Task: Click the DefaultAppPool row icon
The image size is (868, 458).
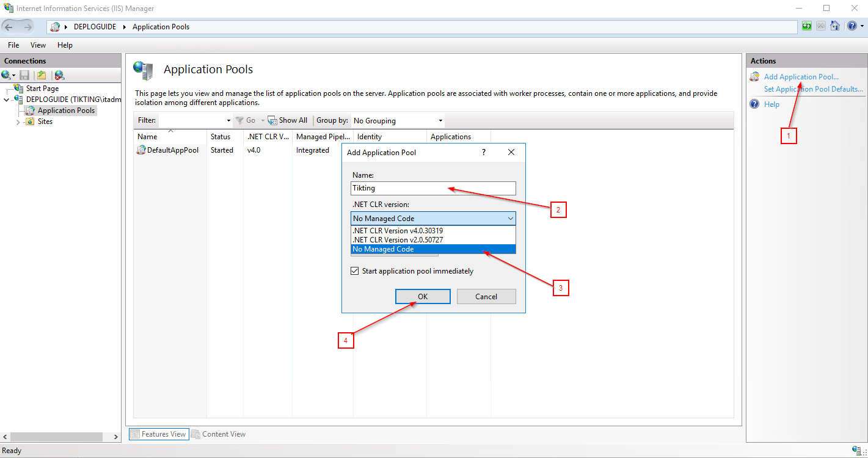Action: 142,150
